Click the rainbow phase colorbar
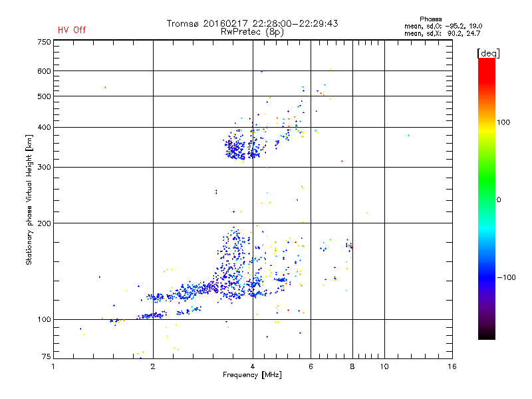Image resolution: width=532 pixels, height=399 pixels. (487, 198)
